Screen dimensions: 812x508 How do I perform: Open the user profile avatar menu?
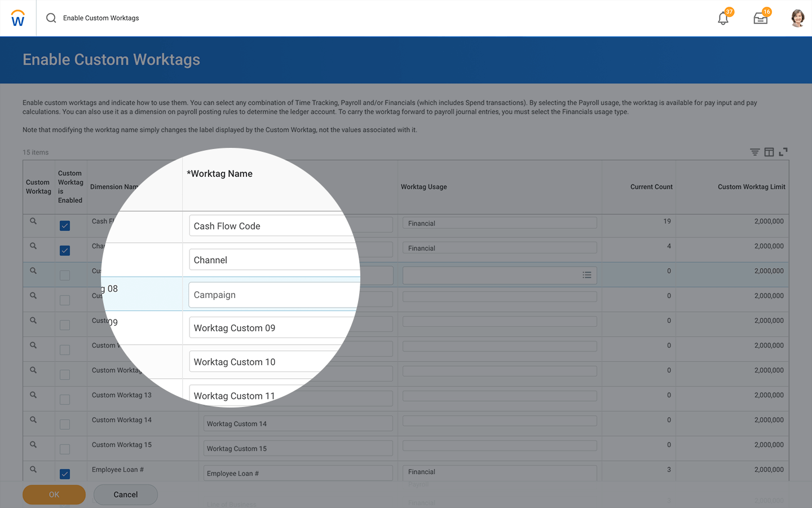(x=797, y=18)
